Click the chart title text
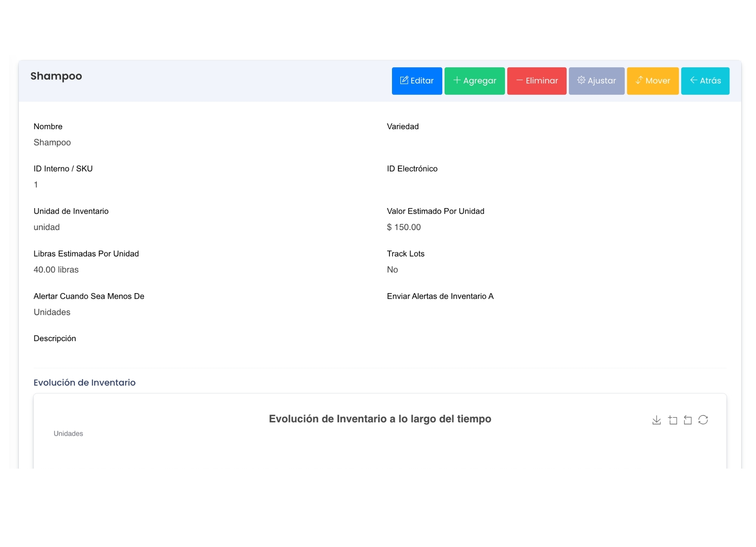 [x=380, y=419]
